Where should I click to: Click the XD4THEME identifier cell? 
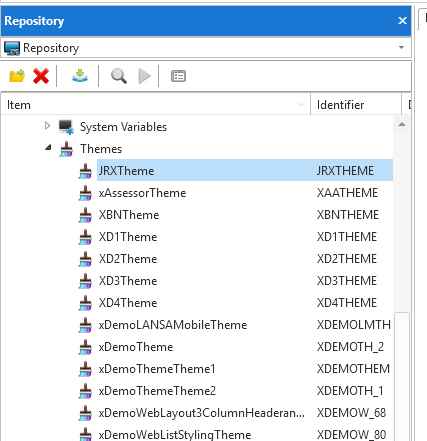point(347,303)
